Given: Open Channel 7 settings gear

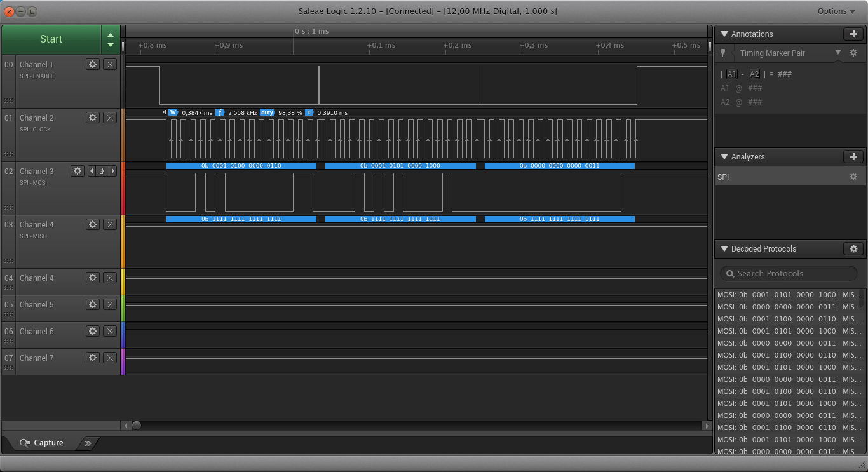Looking at the screenshot, I should pyautogui.click(x=93, y=358).
